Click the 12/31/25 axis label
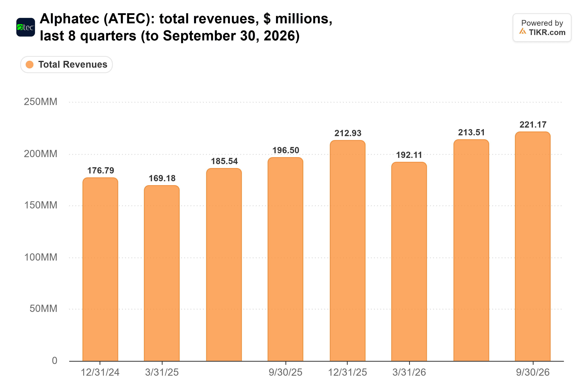The image size is (588, 392). 347,372
